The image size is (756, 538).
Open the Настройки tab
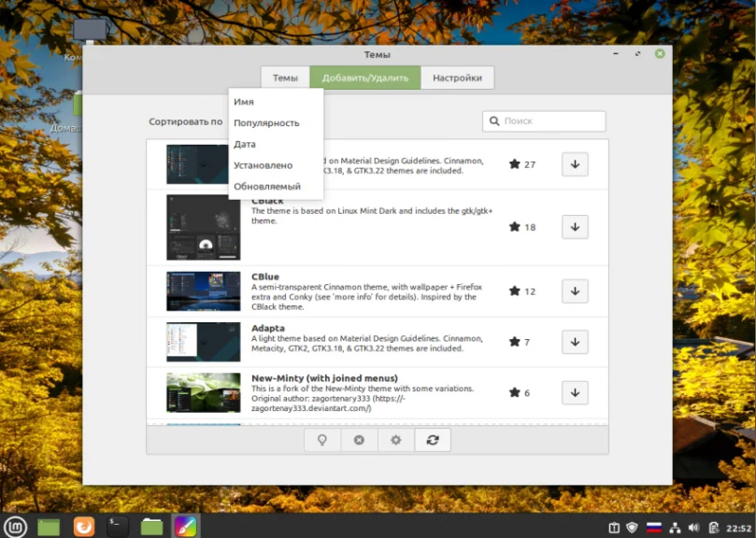(x=457, y=78)
